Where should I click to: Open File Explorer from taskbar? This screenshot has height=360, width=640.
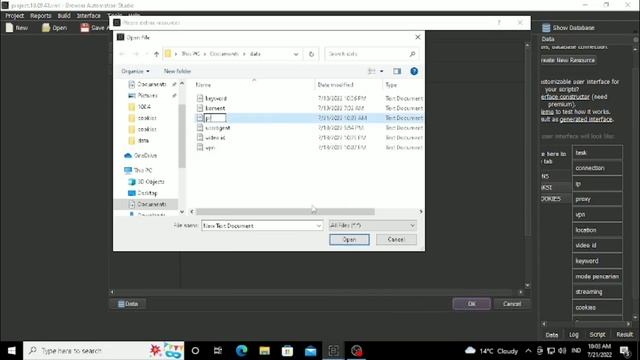(x=264, y=351)
